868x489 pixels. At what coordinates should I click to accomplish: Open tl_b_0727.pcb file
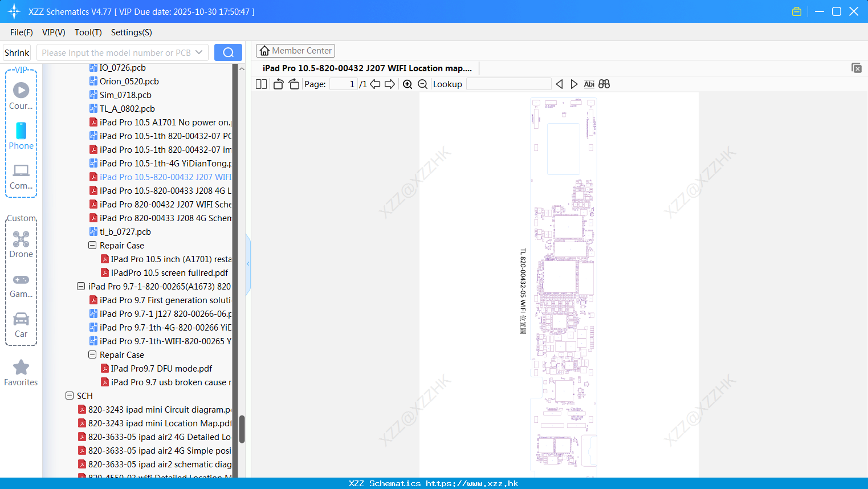[x=120, y=232]
